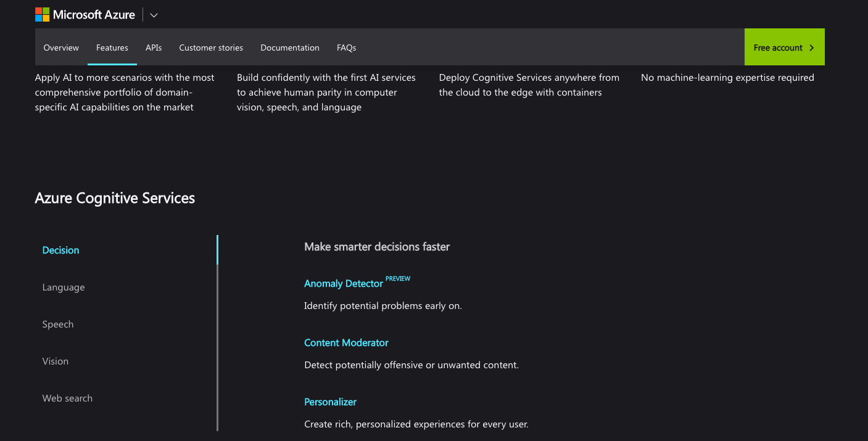The height and width of the screenshot is (441, 868).
Task: Click the Microsoft Azure logo
Action: [85, 15]
